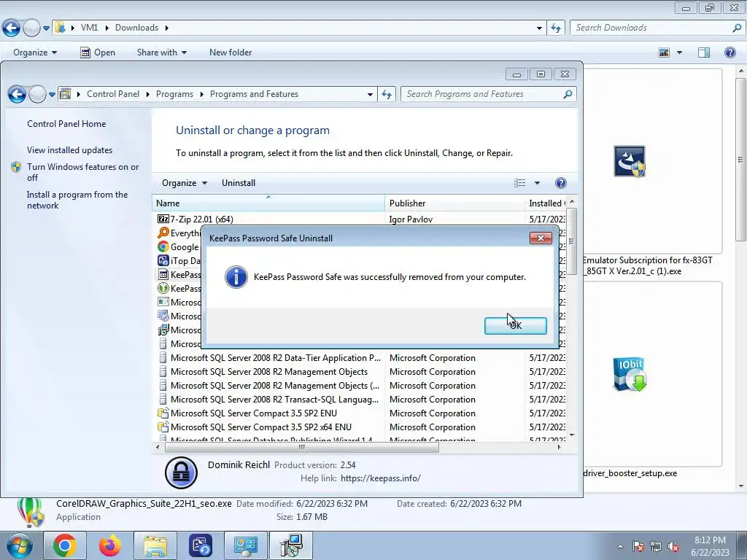The height and width of the screenshot is (560, 747).
Task: Open the Programs and Features help icon
Action: [561, 183]
